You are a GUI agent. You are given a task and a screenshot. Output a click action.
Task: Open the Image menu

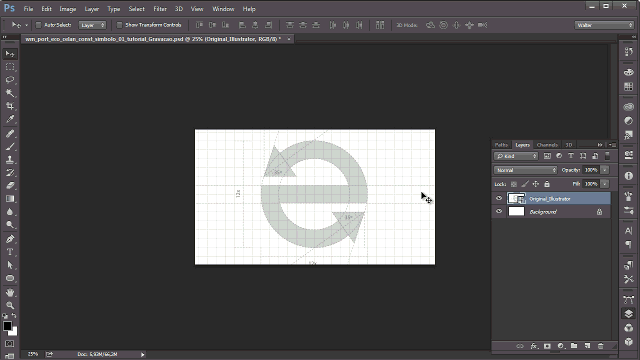(x=68, y=9)
